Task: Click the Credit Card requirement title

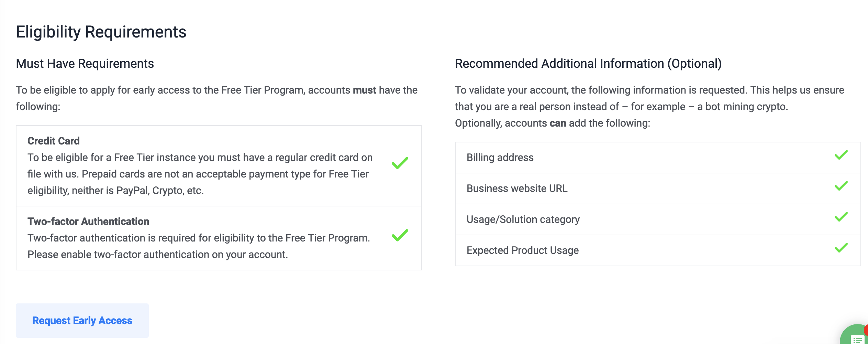Action: click(54, 141)
